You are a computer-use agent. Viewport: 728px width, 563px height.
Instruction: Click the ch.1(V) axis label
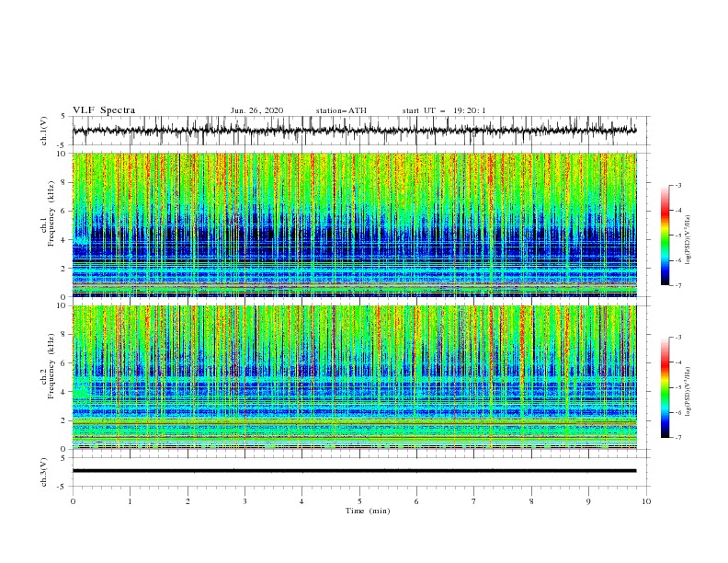pos(44,131)
